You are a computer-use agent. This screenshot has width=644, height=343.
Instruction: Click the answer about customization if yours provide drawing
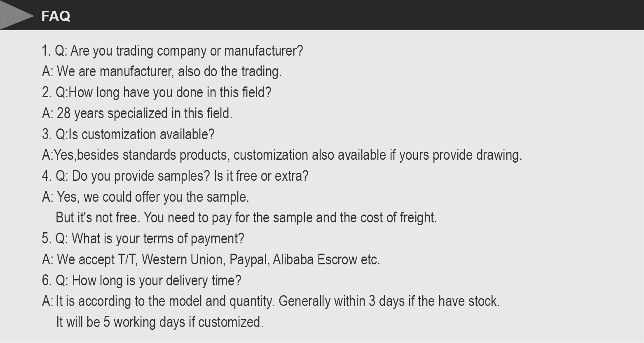pyautogui.click(x=282, y=155)
